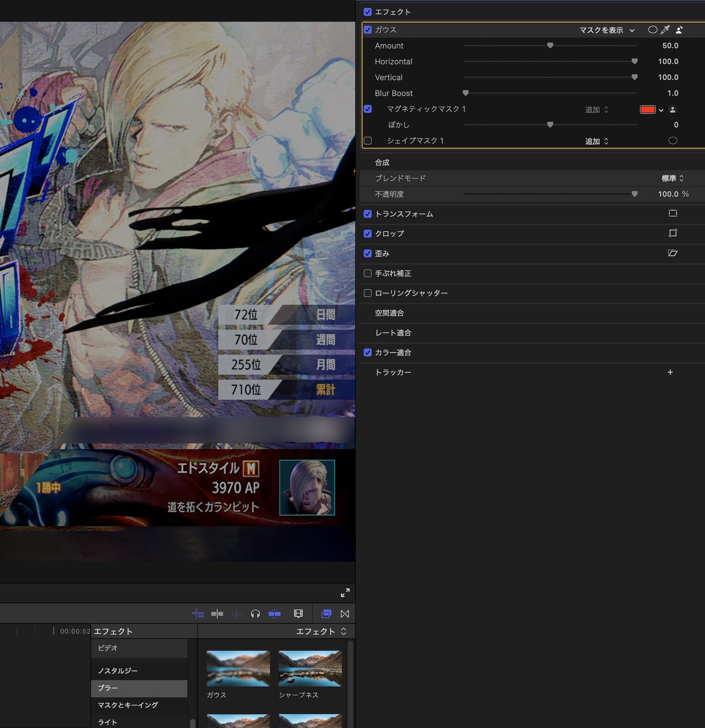Uncheck the トランスフォーム checkbox

(x=367, y=214)
